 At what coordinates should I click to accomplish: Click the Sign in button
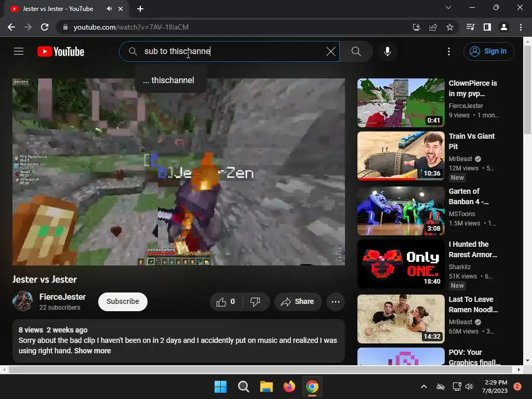pos(488,51)
